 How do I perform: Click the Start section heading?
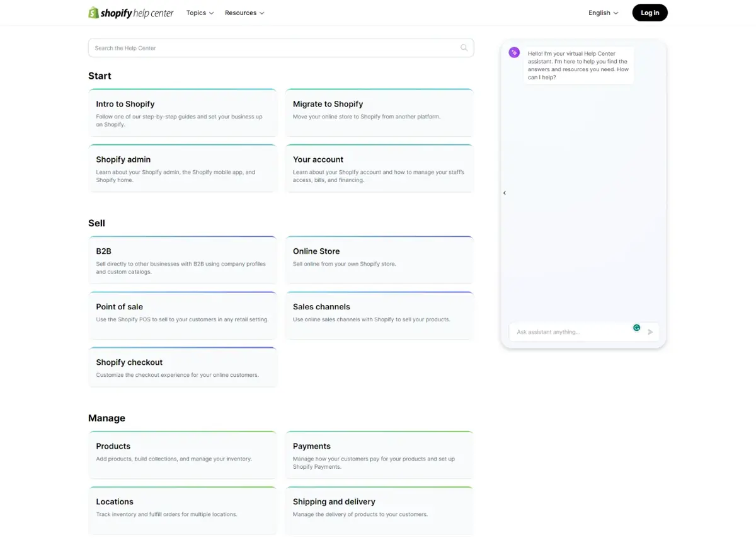pyautogui.click(x=100, y=76)
